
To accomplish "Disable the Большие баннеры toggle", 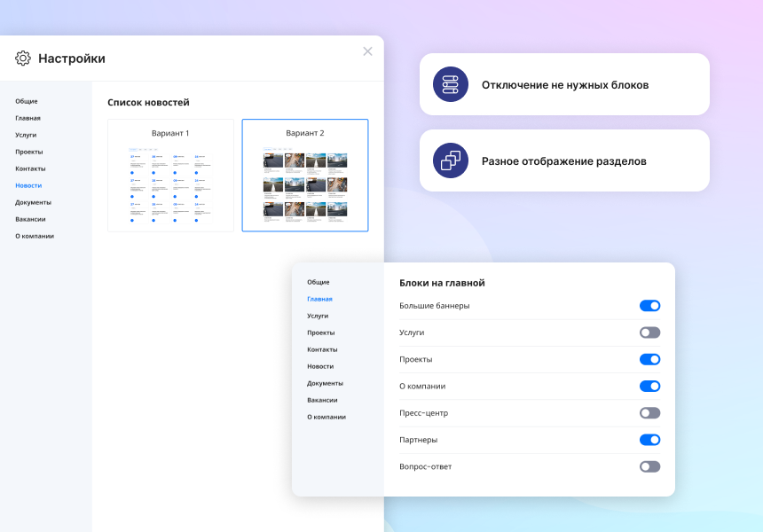I will (649, 306).
